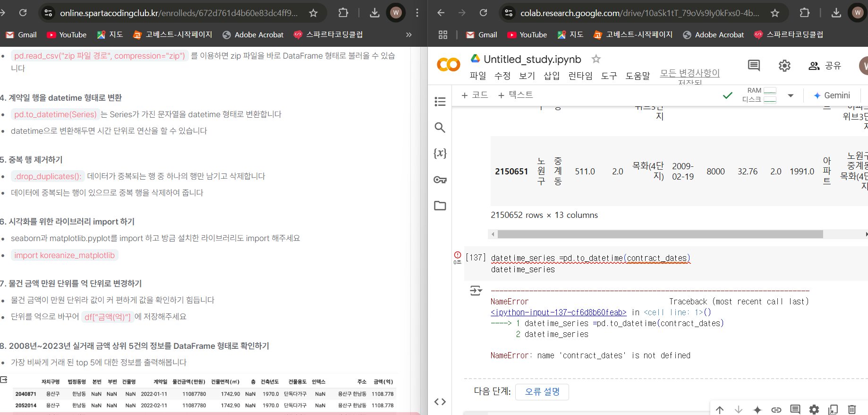The height and width of the screenshot is (415, 868).
Task: Delete cell trash icon
Action: 852,410
